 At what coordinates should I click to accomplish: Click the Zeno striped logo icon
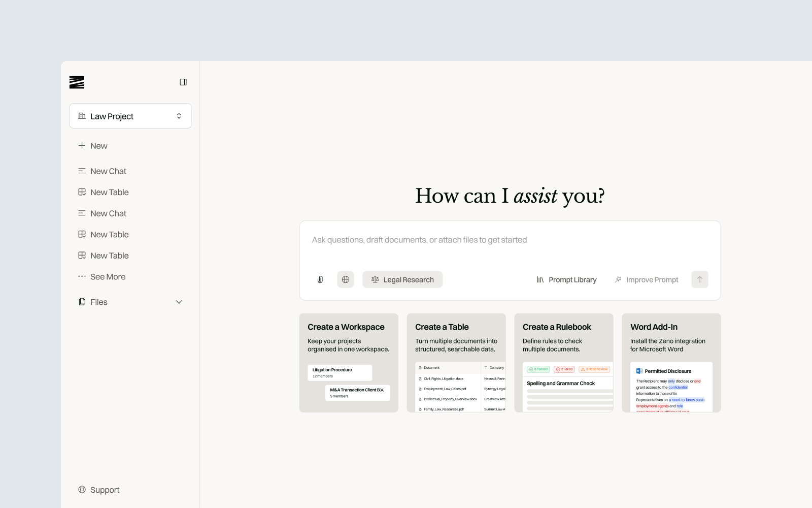(77, 82)
